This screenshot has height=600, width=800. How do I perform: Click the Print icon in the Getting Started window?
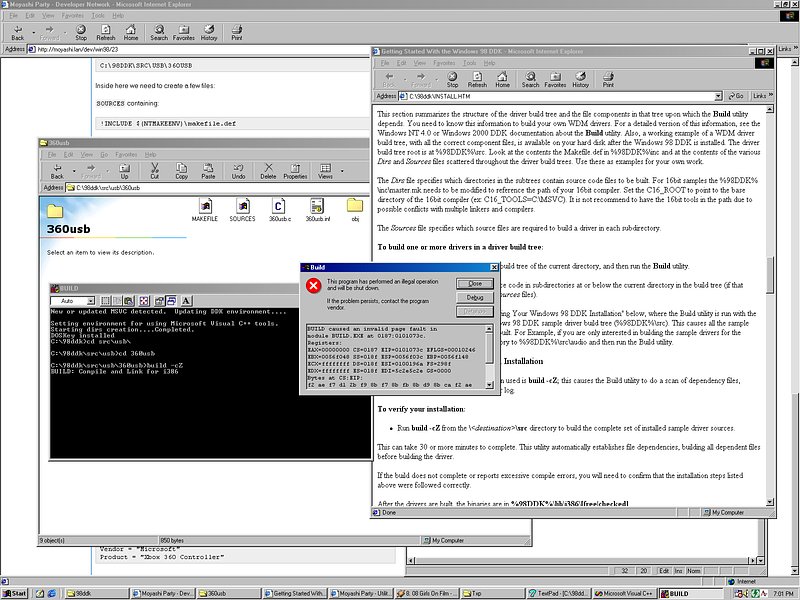(610, 79)
